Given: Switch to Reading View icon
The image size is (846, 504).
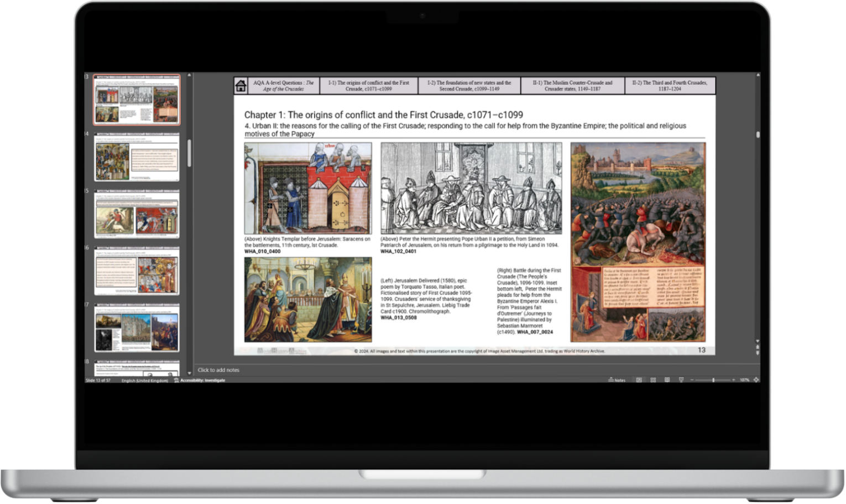Looking at the screenshot, I should (667, 380).
